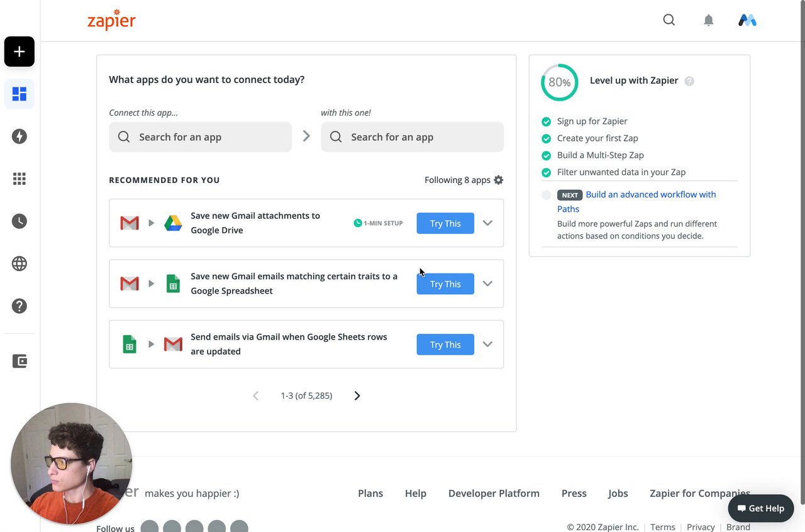805x532 pixels.
Task: Click the 80% progress circle
Action: (559, 82)
